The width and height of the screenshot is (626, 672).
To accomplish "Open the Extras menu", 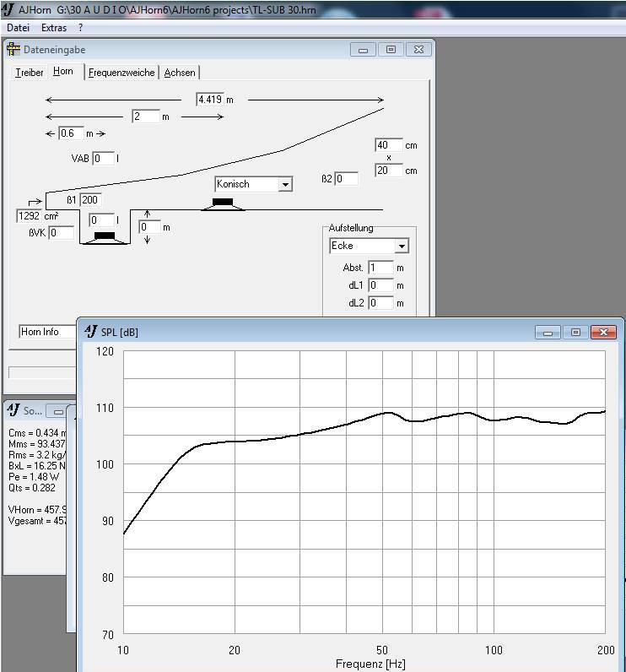I will tap(54, 28).
